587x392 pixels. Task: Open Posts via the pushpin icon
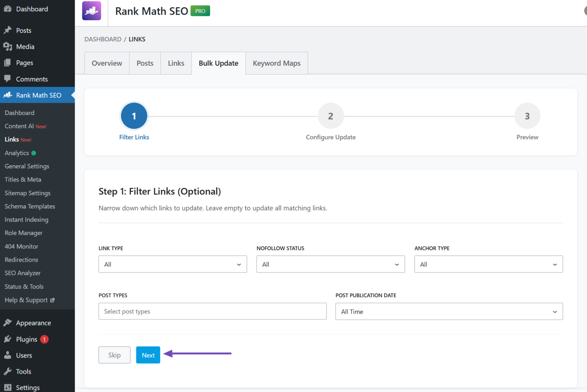coord(8,30)
